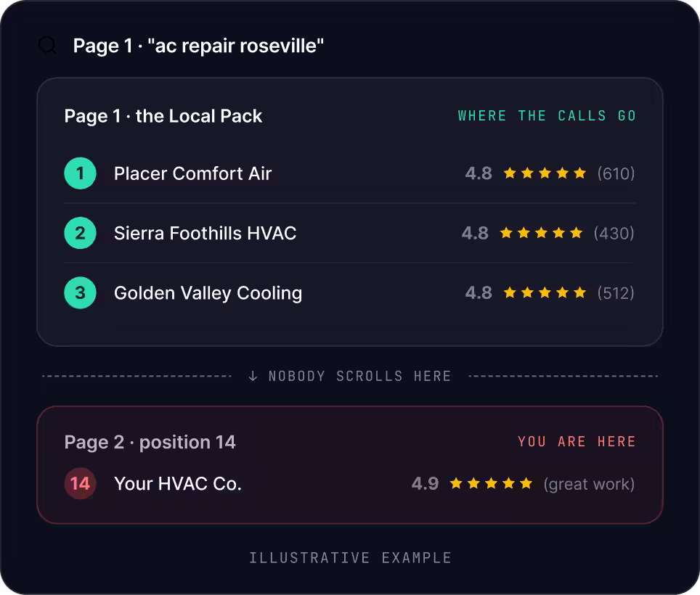
Task: Click the "NOBODY SCROLLS HERE" label
Action: [x=360, y=376]
